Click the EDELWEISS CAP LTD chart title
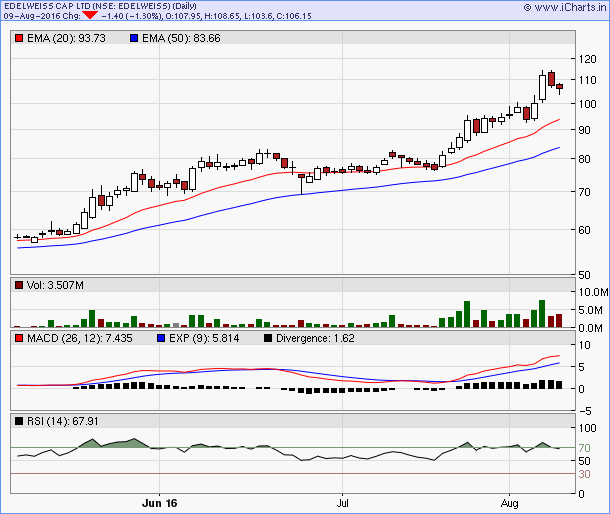This screenshot has width=610, height=514. click(100, 6)
